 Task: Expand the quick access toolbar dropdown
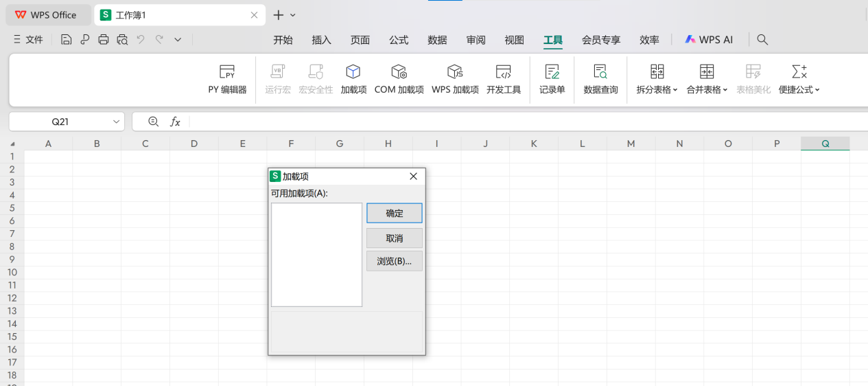coord(178,40)
